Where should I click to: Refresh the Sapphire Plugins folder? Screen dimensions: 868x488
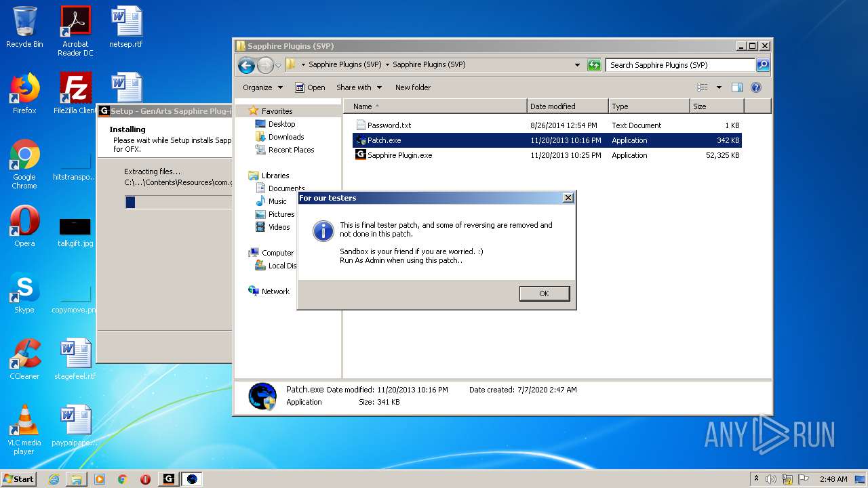point(594,65)
